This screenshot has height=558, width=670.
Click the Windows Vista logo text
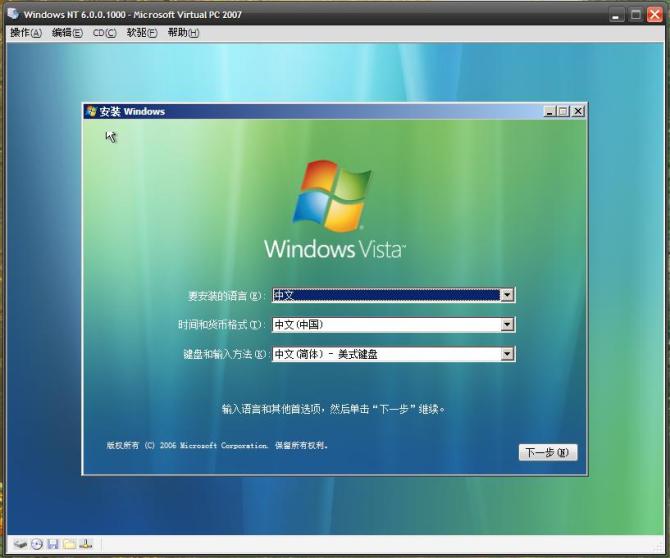[335, 249]
